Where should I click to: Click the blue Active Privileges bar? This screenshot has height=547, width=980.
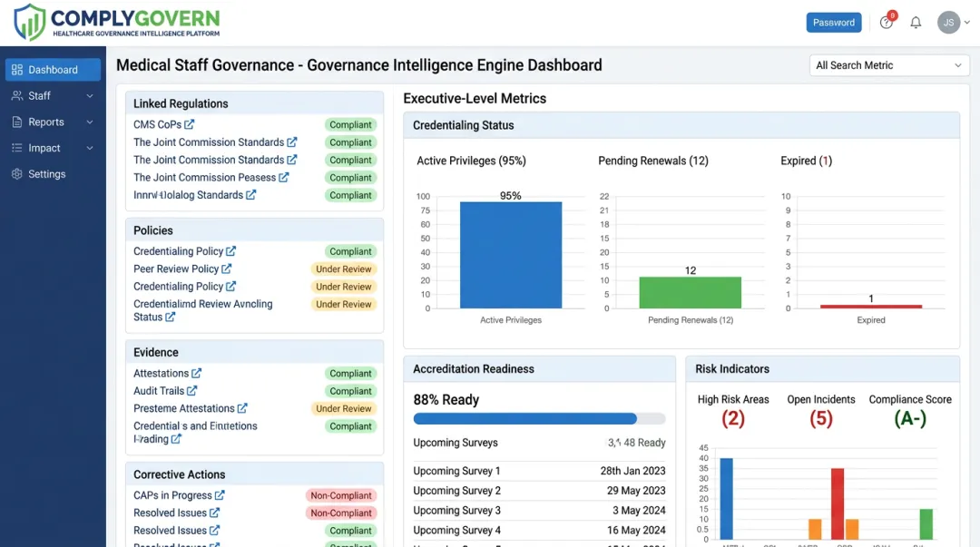pos(511,255)
